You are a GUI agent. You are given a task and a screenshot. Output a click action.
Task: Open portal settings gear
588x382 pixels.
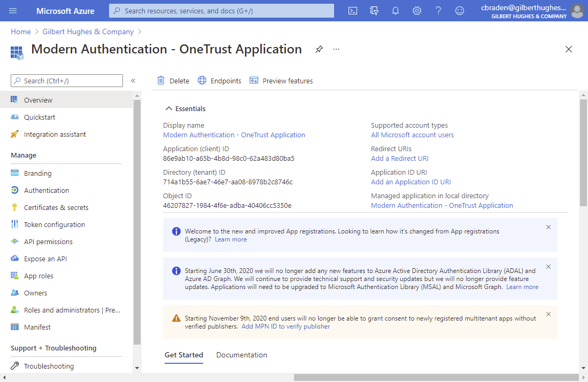[416, 11]
